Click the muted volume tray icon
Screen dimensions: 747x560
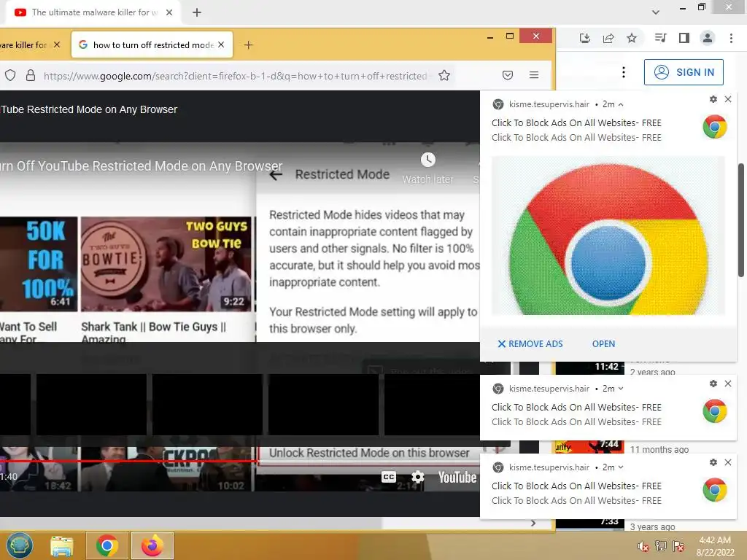pos(643,546)
